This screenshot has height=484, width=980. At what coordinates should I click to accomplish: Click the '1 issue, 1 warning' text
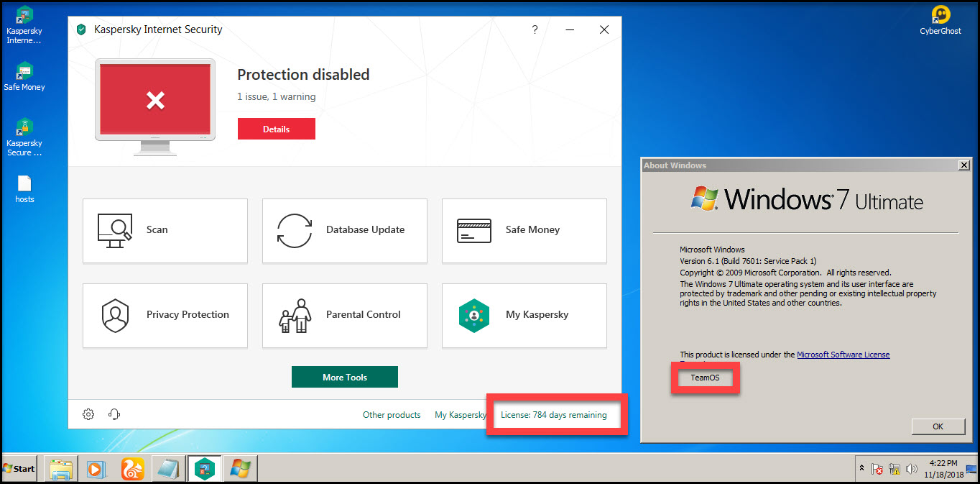tap(277, 96)
